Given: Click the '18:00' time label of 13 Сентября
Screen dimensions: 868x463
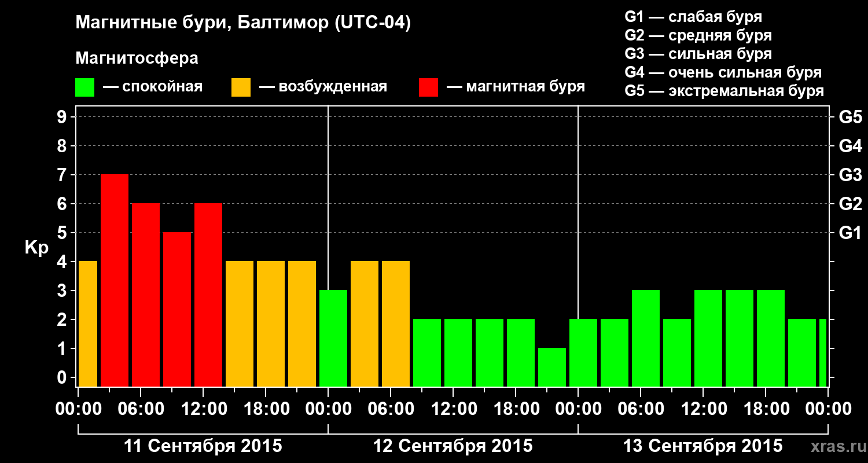Looking at the screenshot, I should [x=766, y=409].
